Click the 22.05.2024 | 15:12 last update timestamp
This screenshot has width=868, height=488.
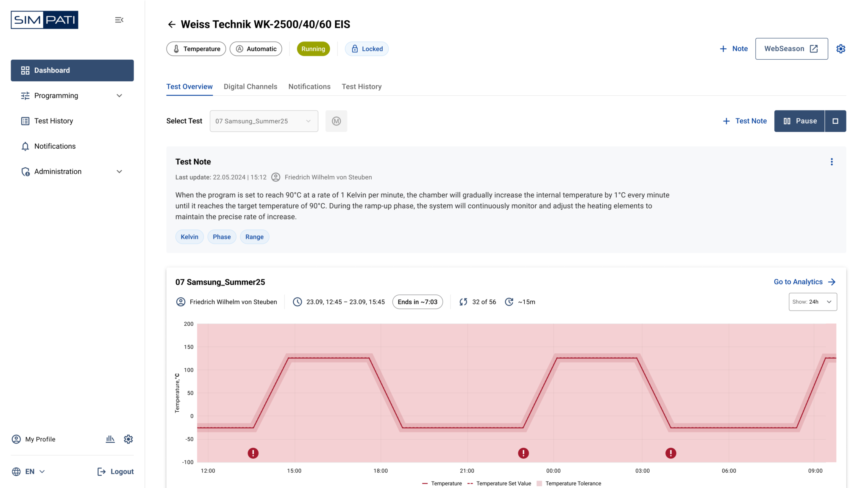click(x=240, y=177)
